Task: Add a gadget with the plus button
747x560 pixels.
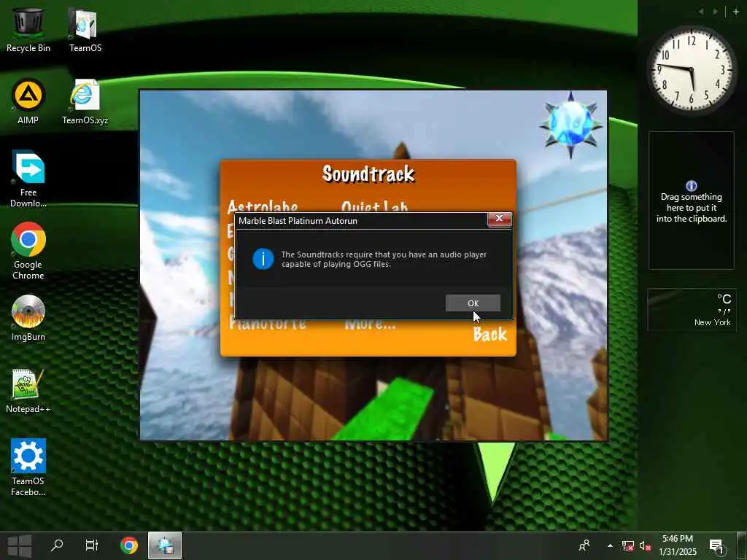Action: click(736, 12)
